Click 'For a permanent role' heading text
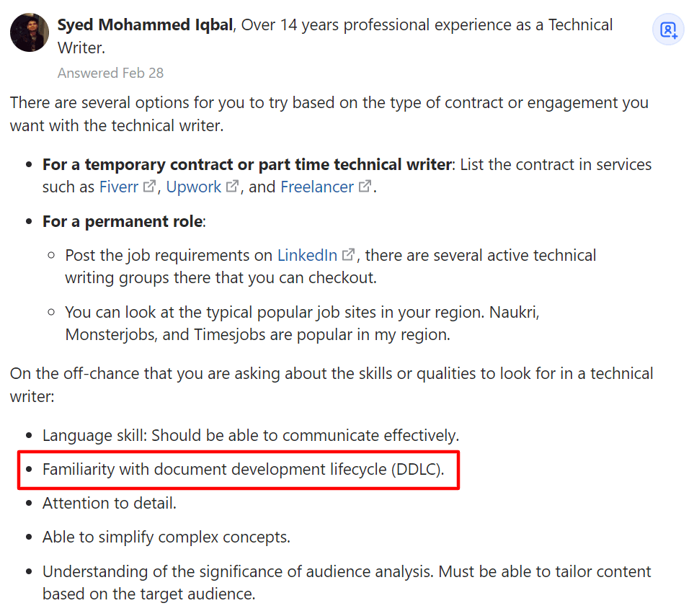Viewport: 694px width, 616px height. [123, 221]
